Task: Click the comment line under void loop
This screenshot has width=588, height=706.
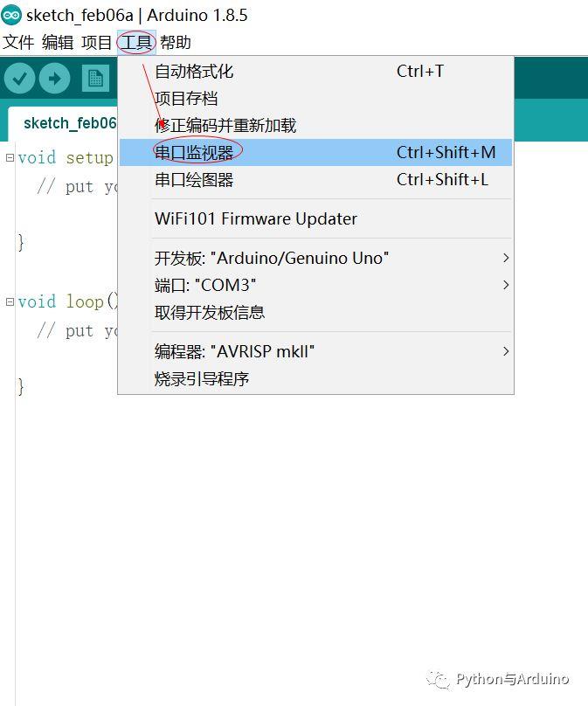Action: 77,330
